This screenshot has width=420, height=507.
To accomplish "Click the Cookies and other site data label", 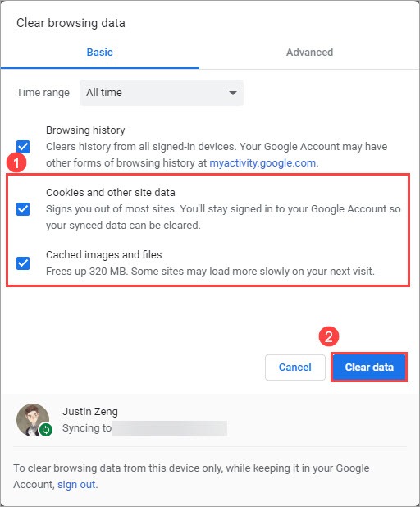I will (111, 193).
